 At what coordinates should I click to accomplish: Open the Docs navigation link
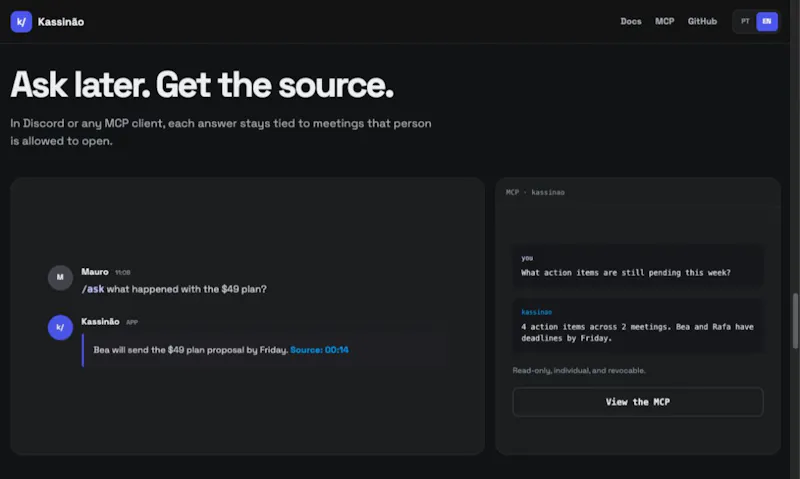(631, 21)
